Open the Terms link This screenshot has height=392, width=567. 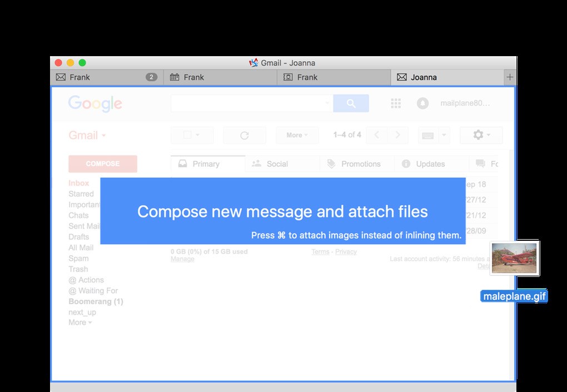point(320,252)
